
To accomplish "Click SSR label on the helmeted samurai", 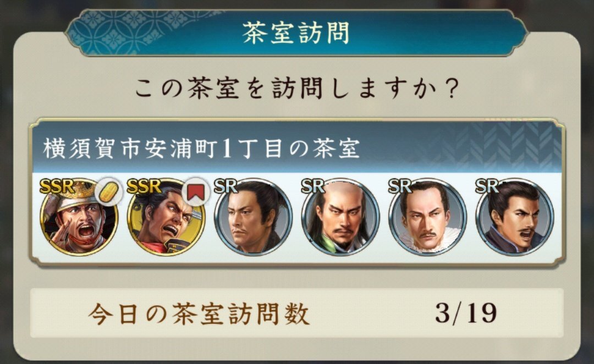I will pos(57,186).
